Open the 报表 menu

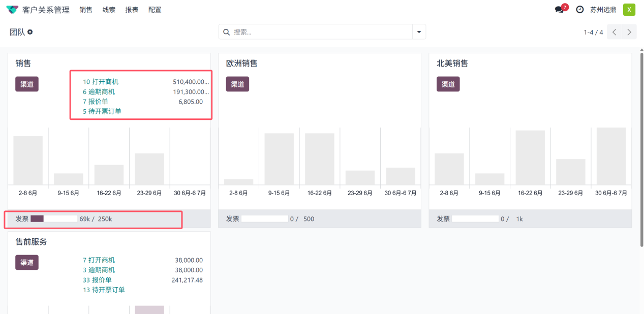pyautogui.click(x=132, y=10)
